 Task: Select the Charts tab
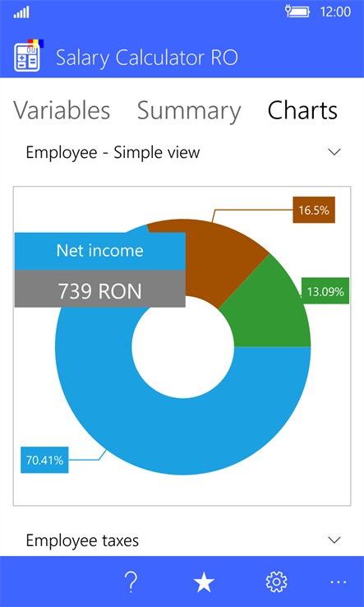coord(302,110)
